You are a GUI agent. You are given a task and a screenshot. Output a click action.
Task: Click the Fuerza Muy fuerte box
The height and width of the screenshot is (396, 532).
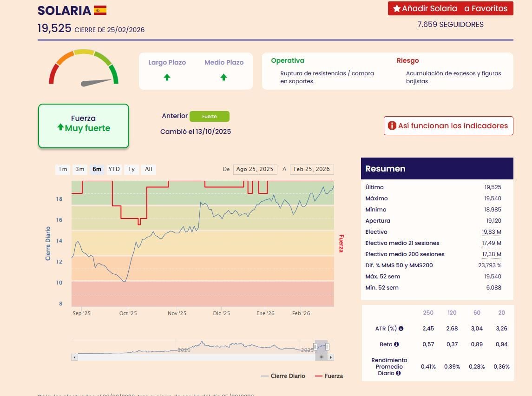pos(83,126)
